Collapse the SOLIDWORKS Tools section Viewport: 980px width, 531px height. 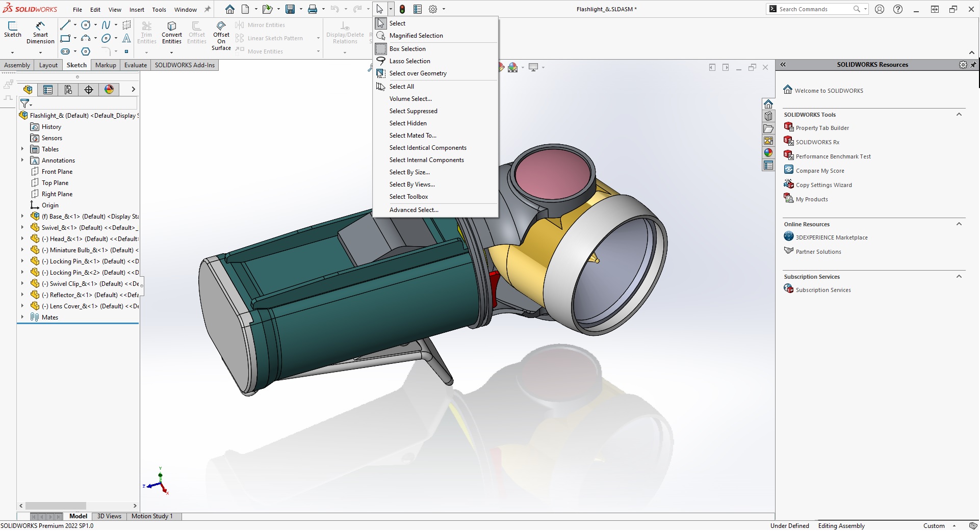pyautogui.click(x=959, y=115)
